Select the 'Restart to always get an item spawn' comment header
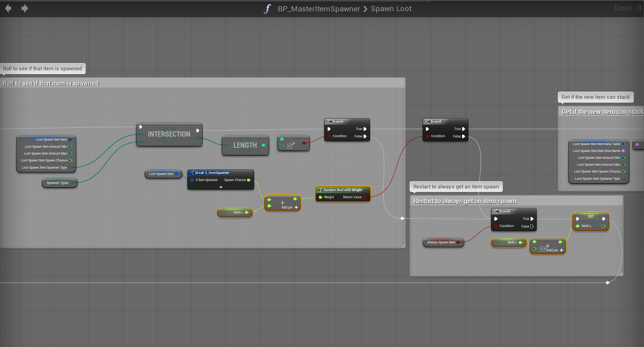 (x=464, y=201)
